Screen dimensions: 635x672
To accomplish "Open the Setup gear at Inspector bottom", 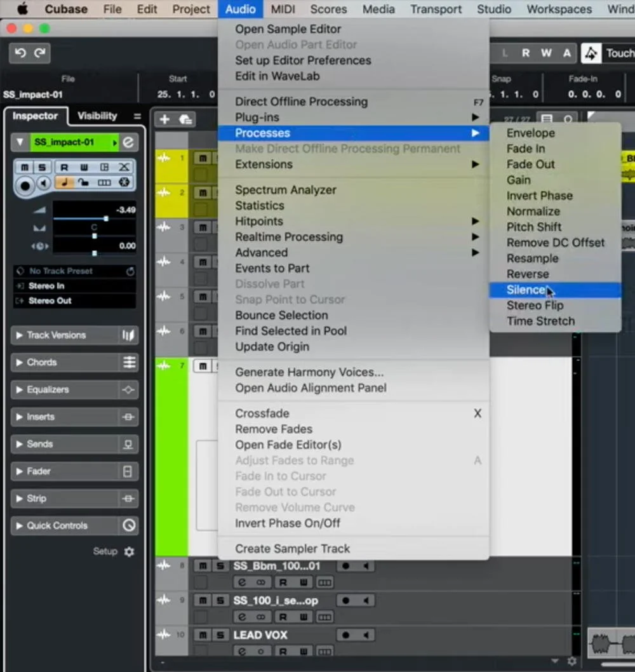I will (129, 552).
